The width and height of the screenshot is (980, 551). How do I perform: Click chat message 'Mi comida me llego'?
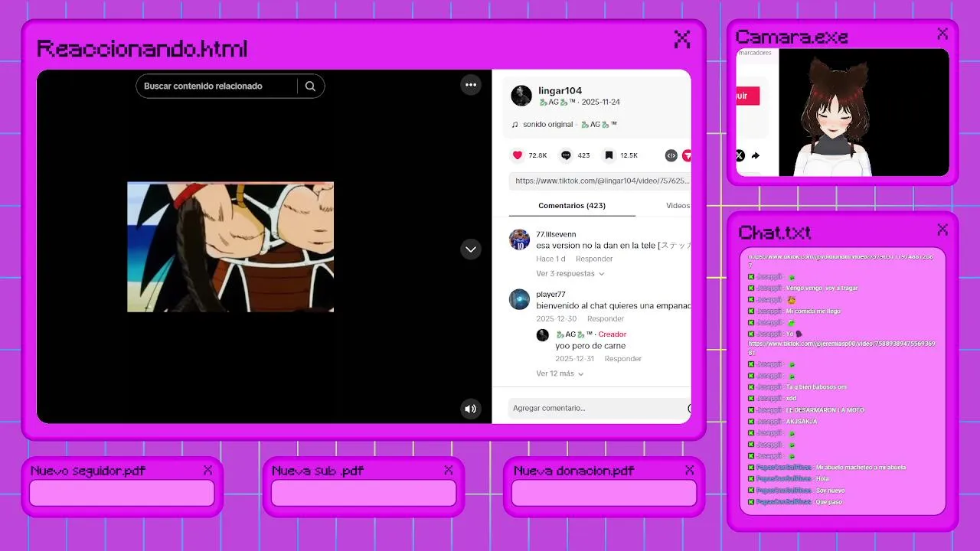click(x=813, y=311)
